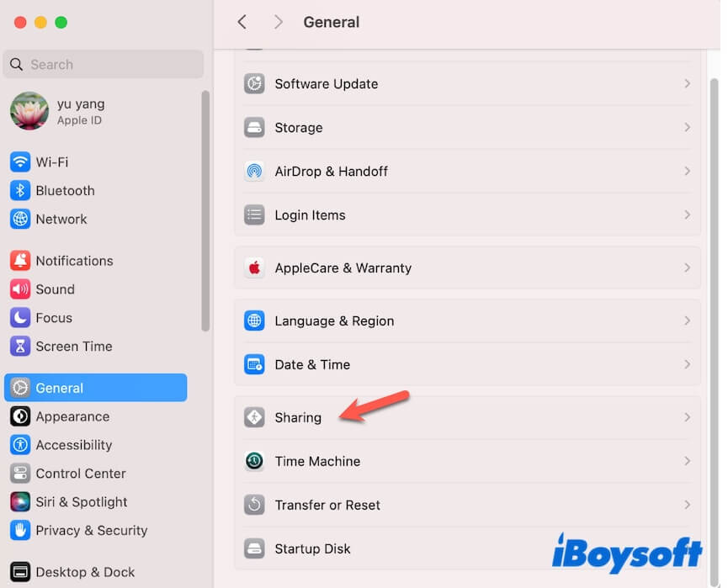Open the Sharing settings row
The image size is (728, 588).
click(298, 417)
